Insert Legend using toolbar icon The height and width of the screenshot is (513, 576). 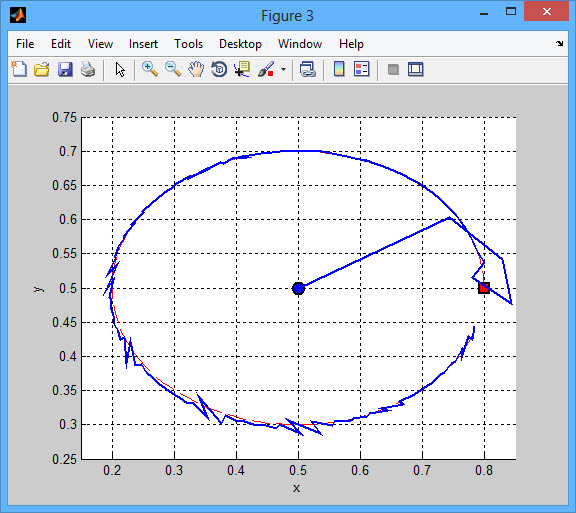362,69
